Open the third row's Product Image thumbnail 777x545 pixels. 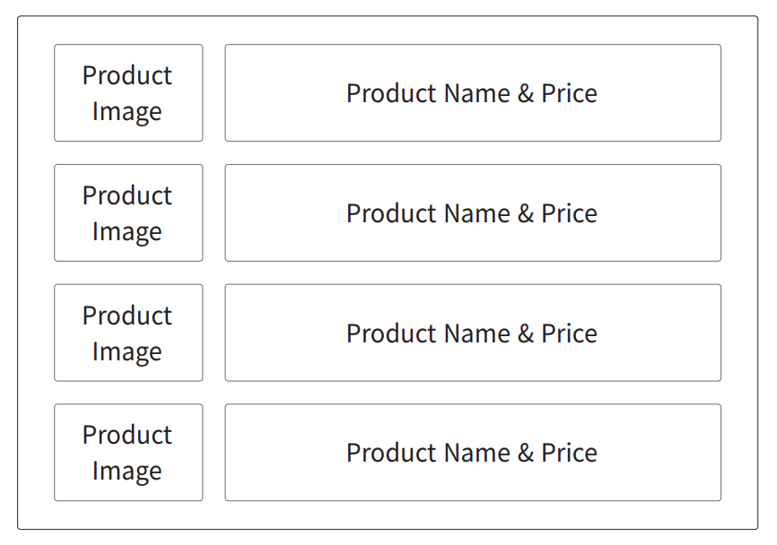tap(128, 333)
